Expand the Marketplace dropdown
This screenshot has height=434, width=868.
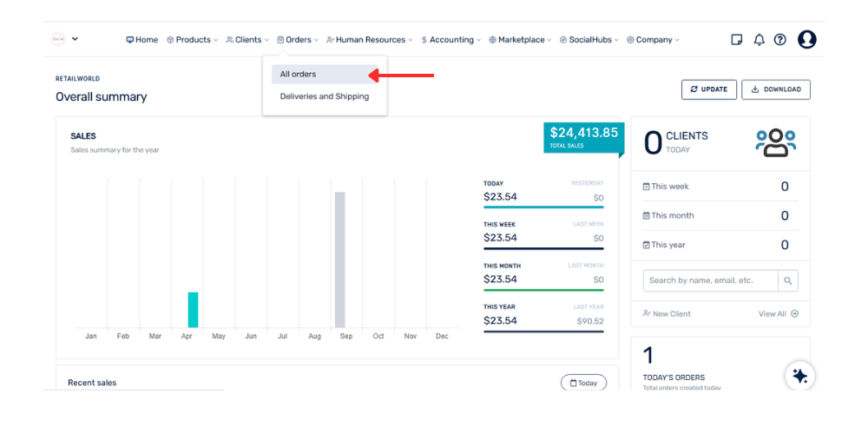pos(521,40)
